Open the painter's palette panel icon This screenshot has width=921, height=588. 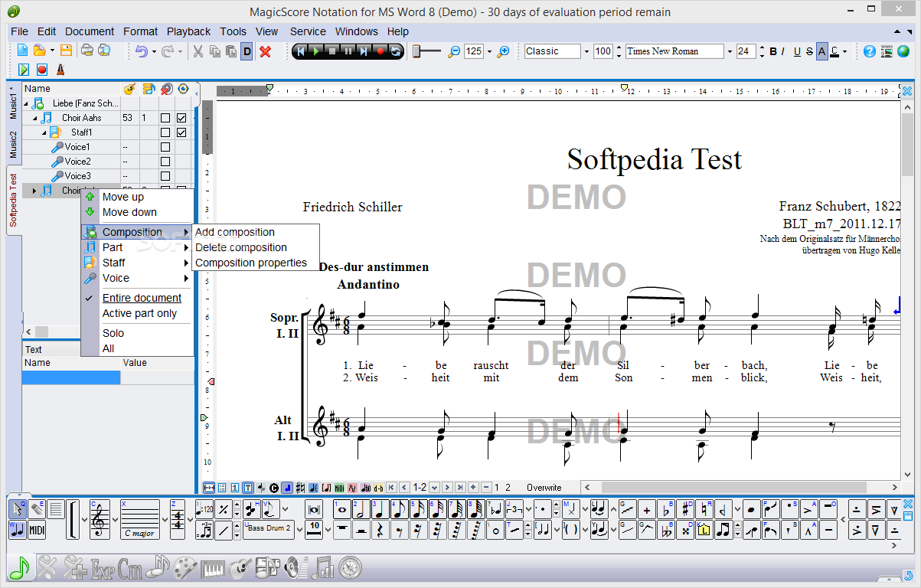click(185, 567)
